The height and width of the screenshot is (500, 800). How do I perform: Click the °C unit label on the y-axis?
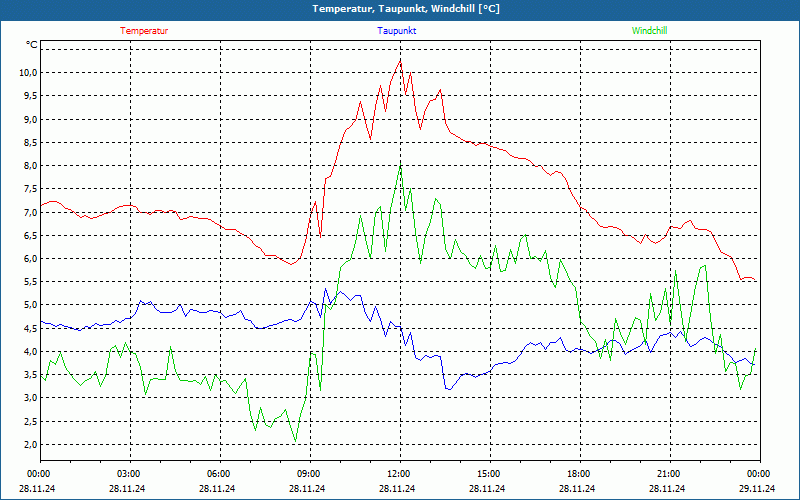pos(32,45)
